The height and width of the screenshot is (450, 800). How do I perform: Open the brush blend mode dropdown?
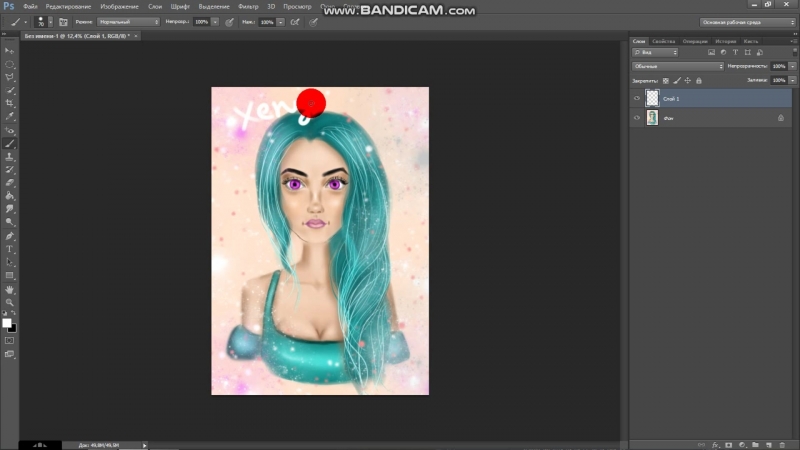[128, 22]
